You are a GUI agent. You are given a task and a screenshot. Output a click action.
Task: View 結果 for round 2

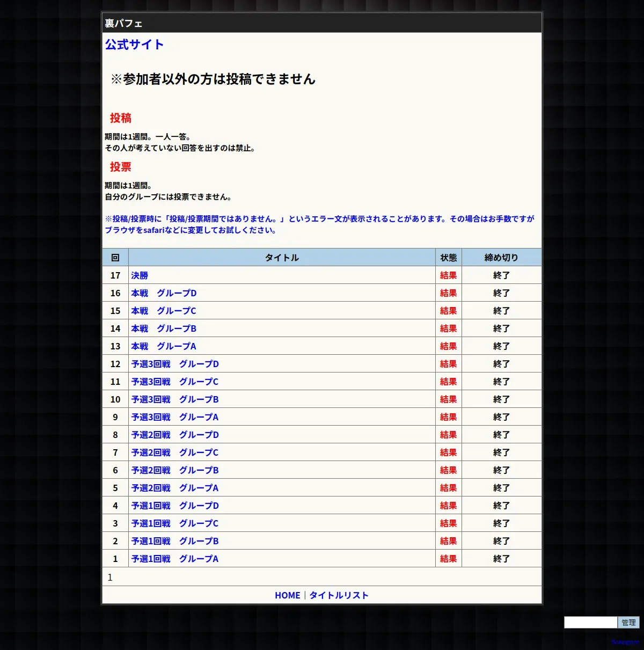pyautogui.click(x=449, y=541)
